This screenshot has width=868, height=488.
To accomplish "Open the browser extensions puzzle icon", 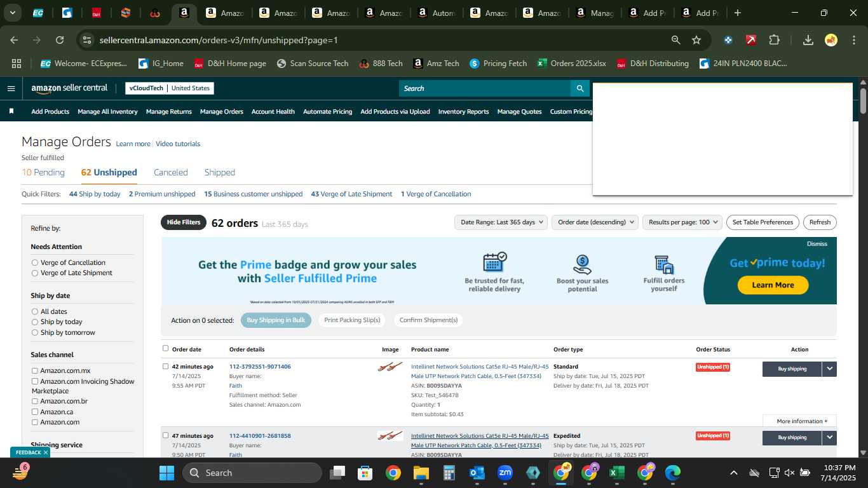I will coord(774,40).
